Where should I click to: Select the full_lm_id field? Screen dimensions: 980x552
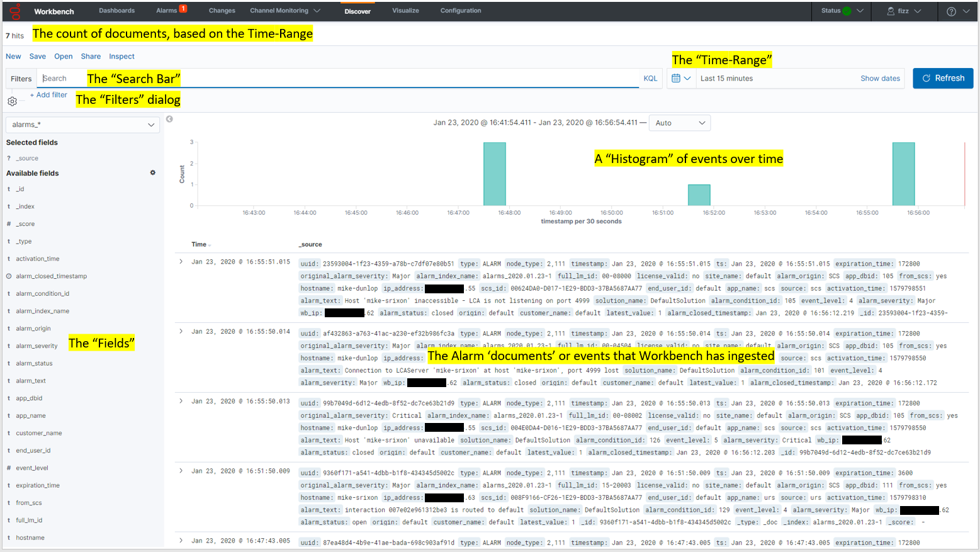coord(29,521)
